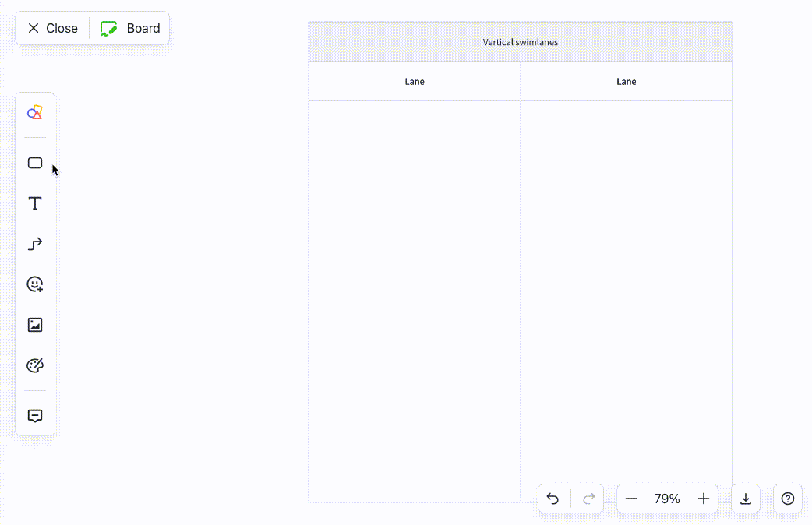Undo the last action

(553, 499)
